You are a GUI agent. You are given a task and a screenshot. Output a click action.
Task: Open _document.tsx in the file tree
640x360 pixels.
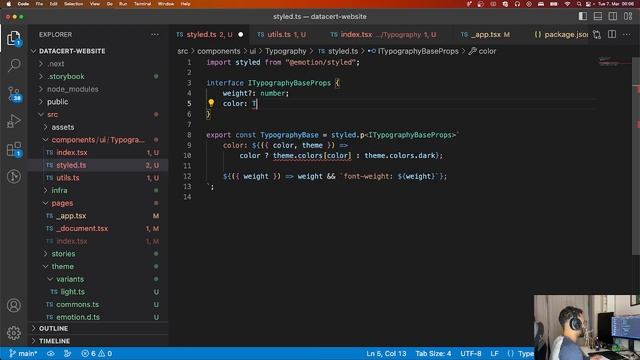point(82,228)
